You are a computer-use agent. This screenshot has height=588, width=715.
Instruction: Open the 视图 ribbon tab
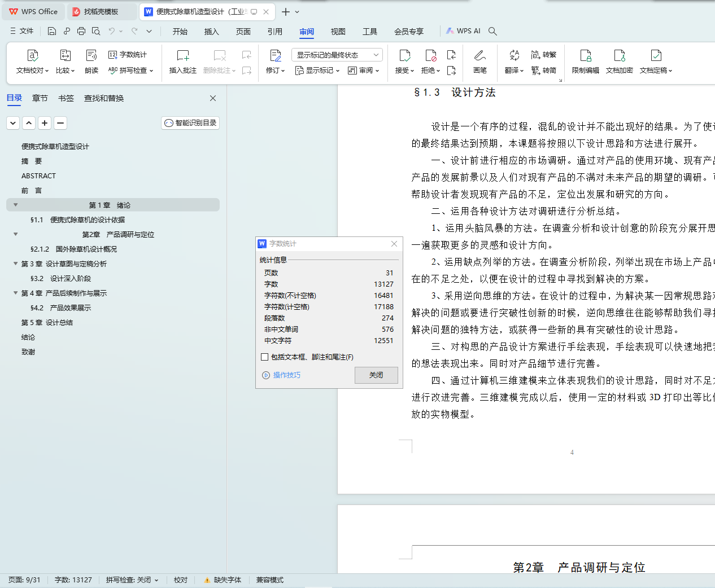coord(338,32)
